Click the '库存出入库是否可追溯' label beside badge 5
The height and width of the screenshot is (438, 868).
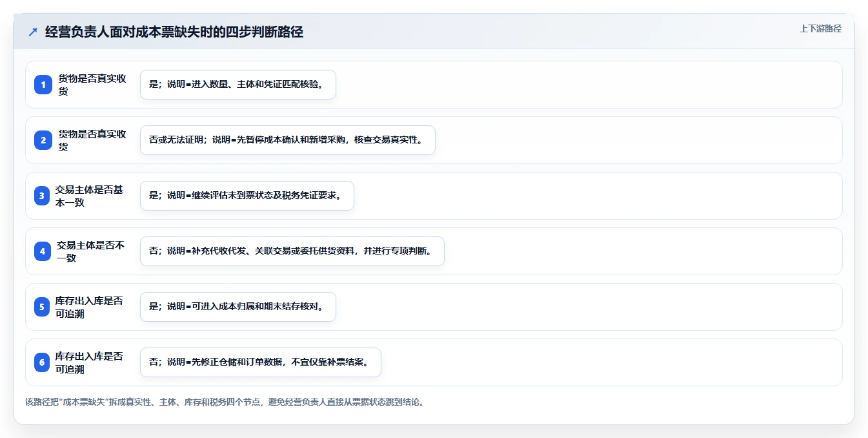[89, 307]
